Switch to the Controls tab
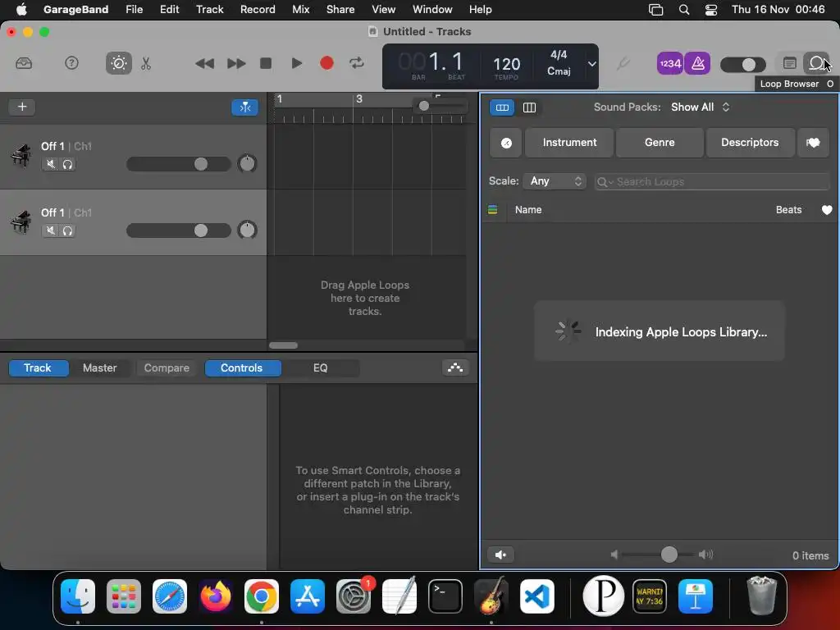The image size is (840, 630). [242, 368]
